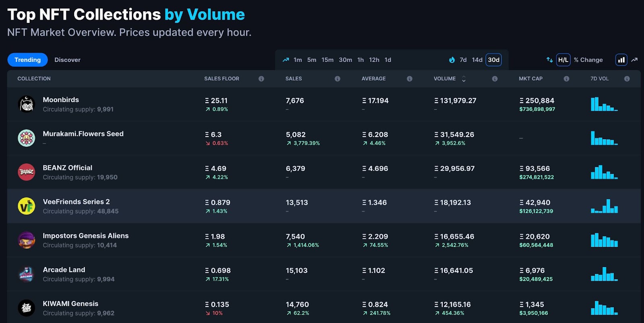Show the Average column info icon

tap(409, 79)
